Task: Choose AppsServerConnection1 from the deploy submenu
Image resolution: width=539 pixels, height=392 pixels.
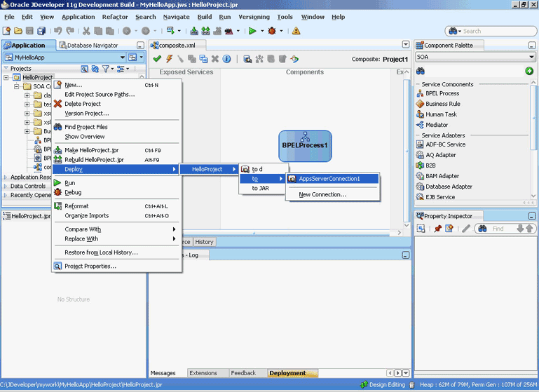Action: point(329,179)
